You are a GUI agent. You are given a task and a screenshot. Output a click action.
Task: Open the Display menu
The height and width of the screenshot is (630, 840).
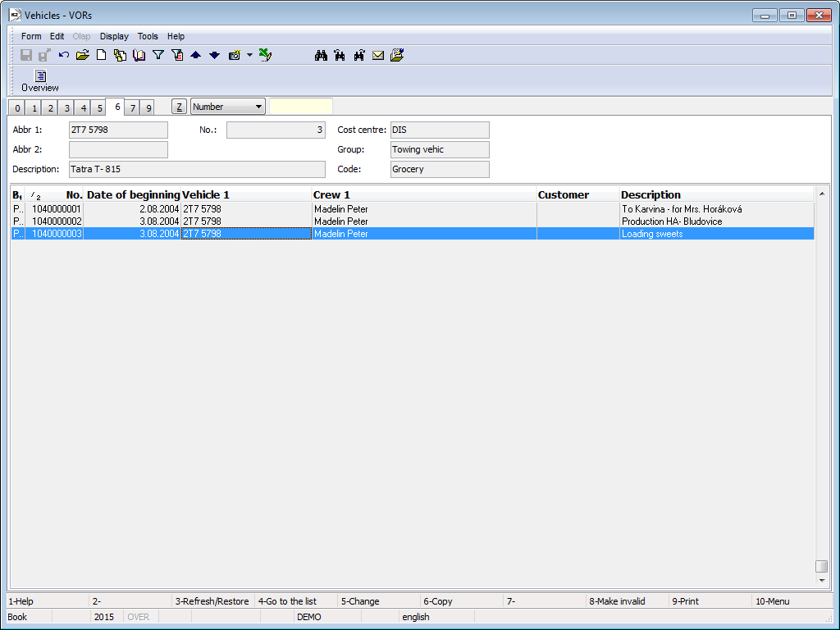tap(114, 36)
